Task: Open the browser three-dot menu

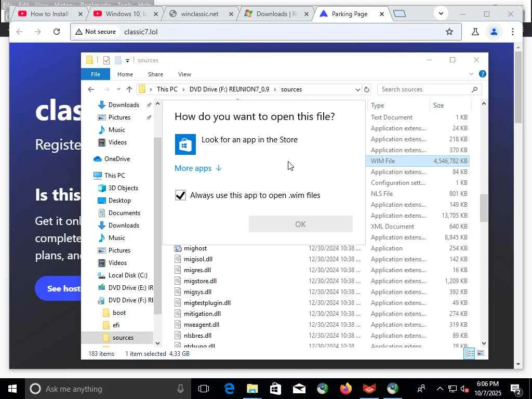Action: point(513,32)
